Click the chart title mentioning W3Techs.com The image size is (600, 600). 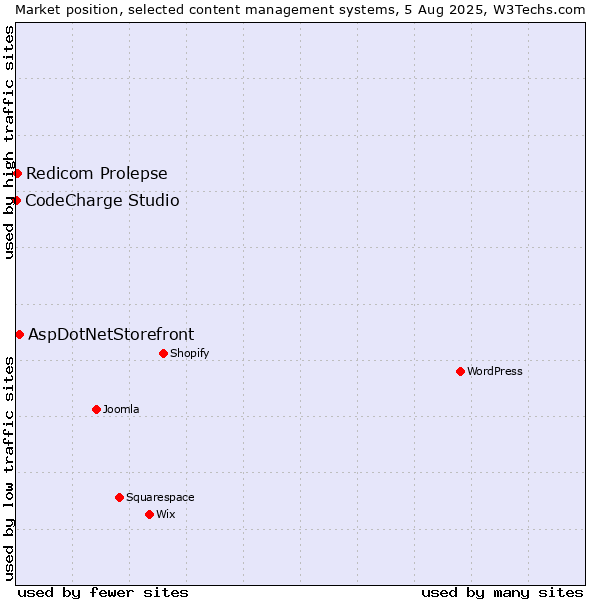300,10
